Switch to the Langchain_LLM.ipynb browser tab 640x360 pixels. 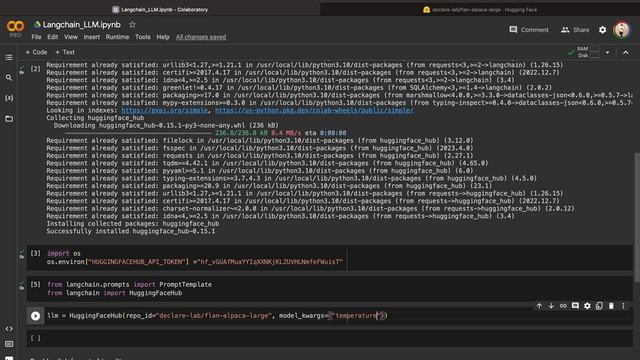pos(160,9)
